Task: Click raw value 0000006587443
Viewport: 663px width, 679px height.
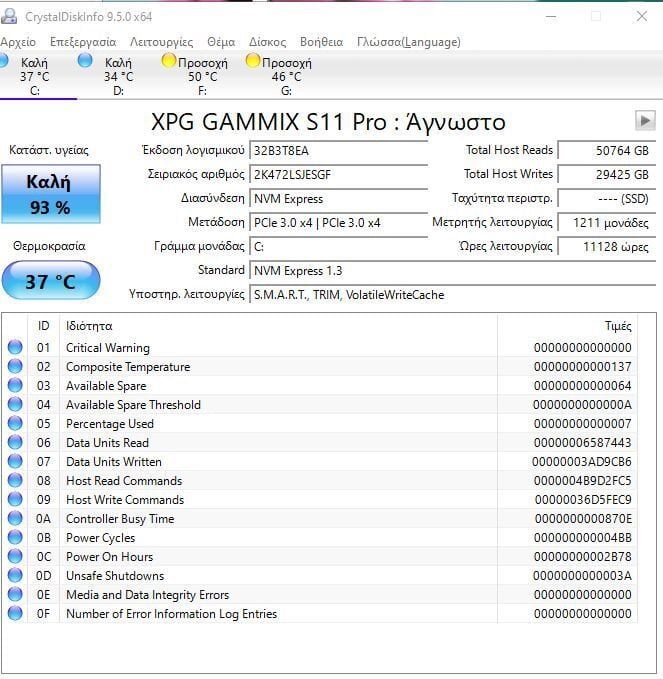Action: tap(582, 443)
